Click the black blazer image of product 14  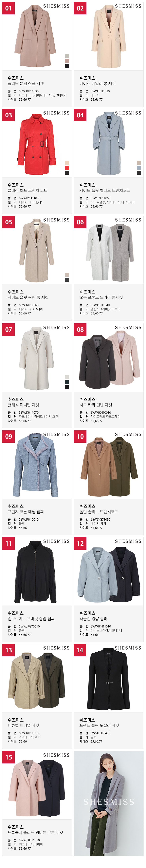pyautogui.click(x=109, y=678)
